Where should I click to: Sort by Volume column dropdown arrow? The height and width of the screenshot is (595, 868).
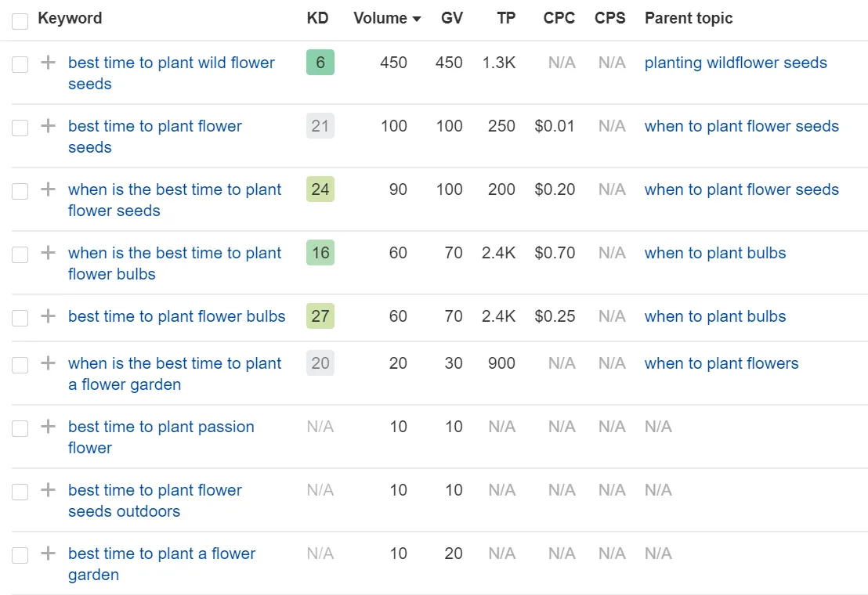416,19
